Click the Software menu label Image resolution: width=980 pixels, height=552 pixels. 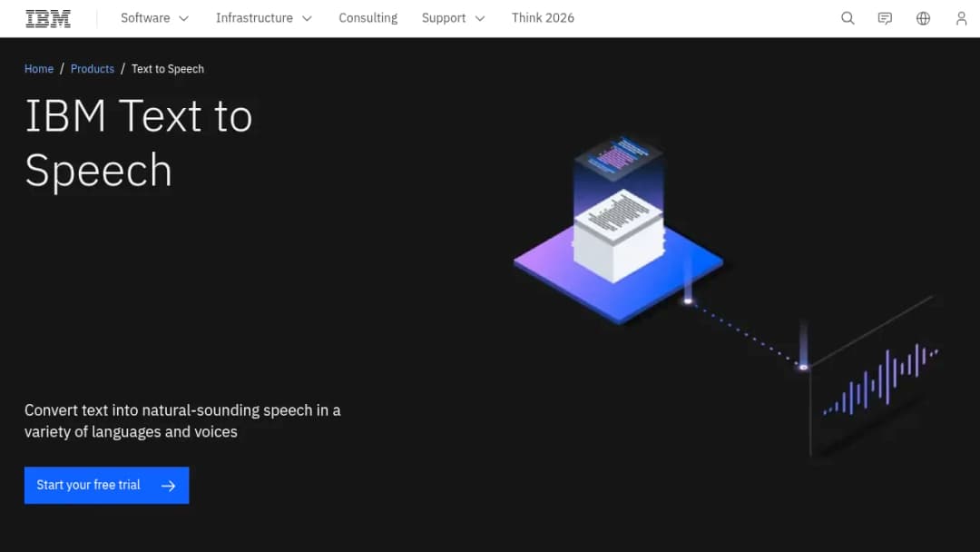click(145, 18)
